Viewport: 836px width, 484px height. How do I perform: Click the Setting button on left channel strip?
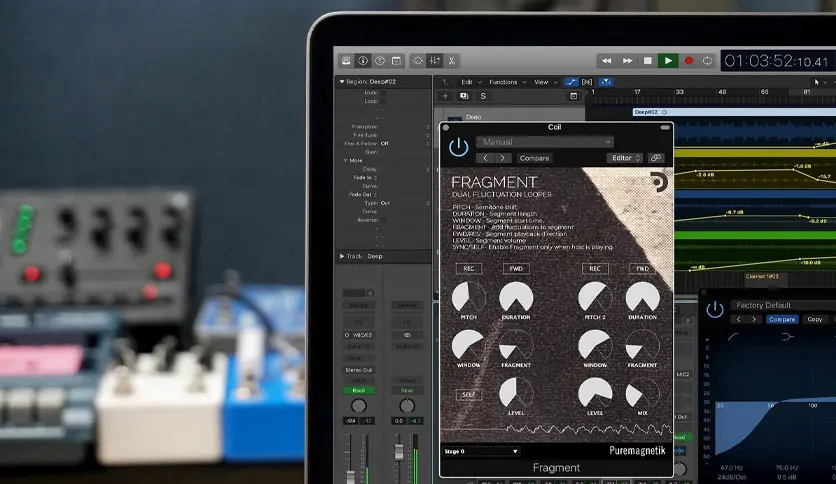[x=359, y=305]
